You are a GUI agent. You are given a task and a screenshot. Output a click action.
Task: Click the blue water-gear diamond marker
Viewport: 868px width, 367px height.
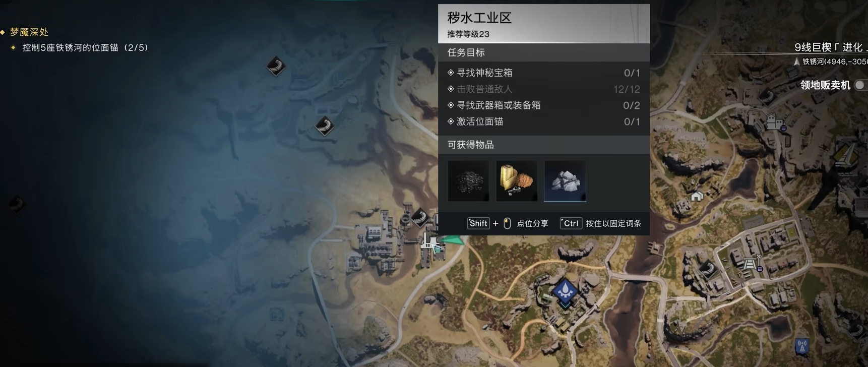[x=565, y=290]
